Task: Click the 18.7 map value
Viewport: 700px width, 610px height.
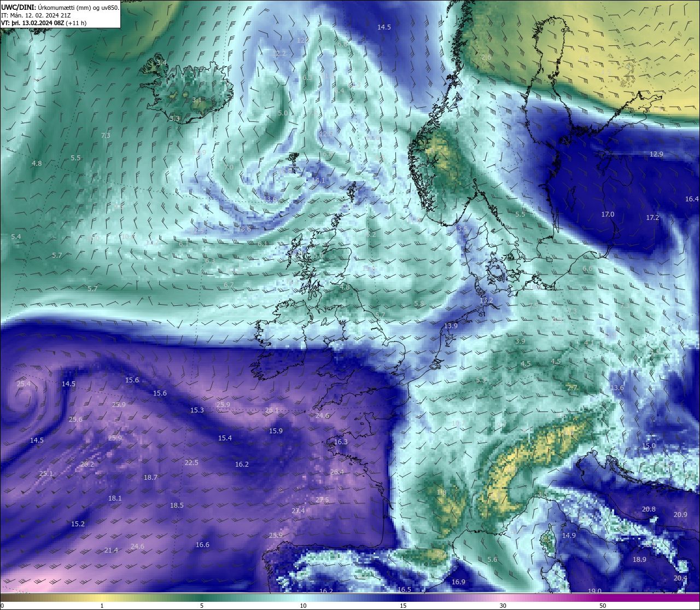Action: pos(150,477)
